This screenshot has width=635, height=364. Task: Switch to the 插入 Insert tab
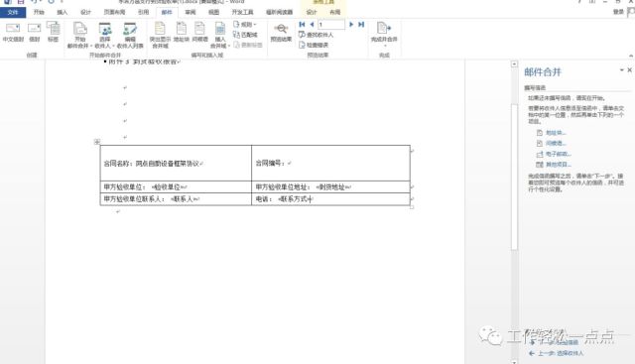62,12
